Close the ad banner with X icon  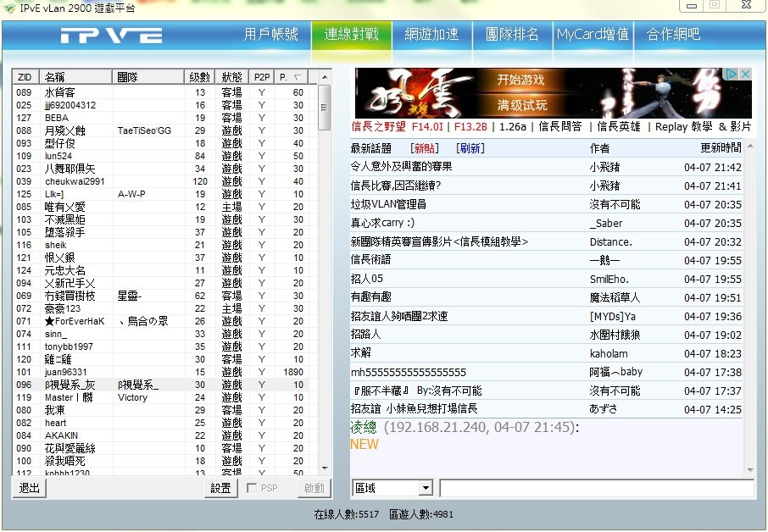point(745,75)
